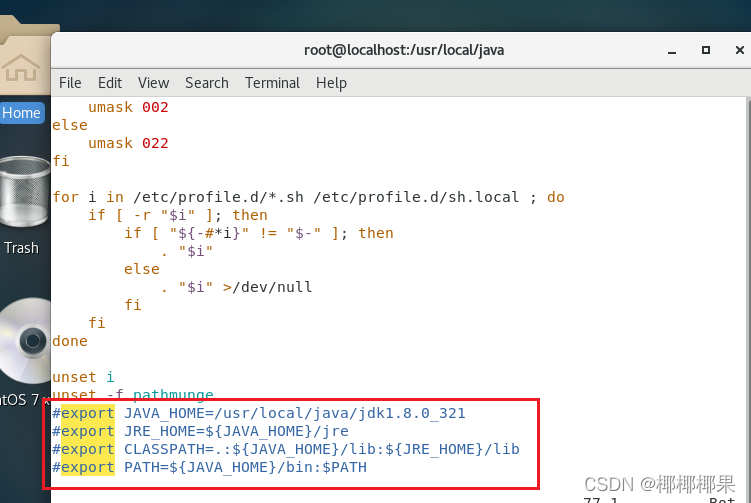Click the 'for i in /etc/profile.d/*.sh' line
This screenshot has width=751, height=503.
(308, 197)
